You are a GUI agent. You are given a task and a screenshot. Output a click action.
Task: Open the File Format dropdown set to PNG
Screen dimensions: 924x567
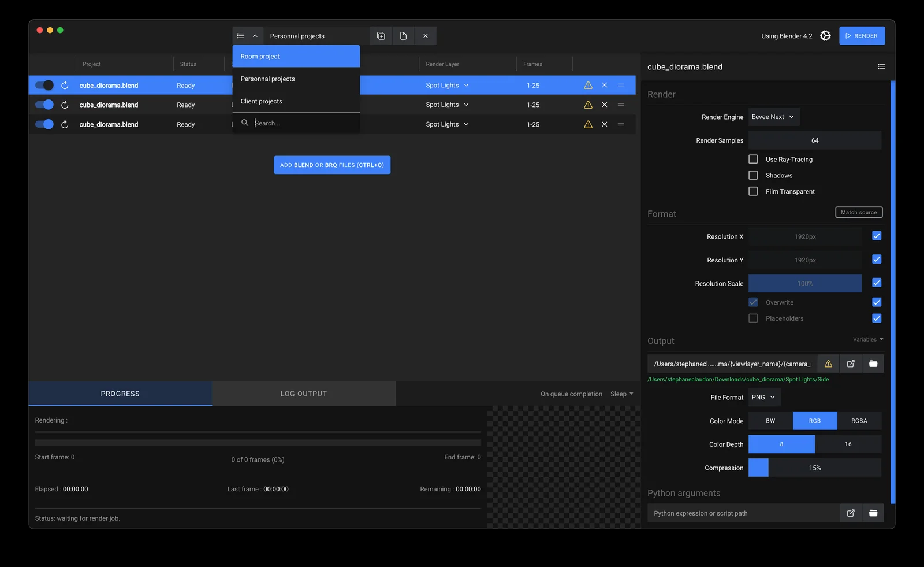[x=763, y=397]
